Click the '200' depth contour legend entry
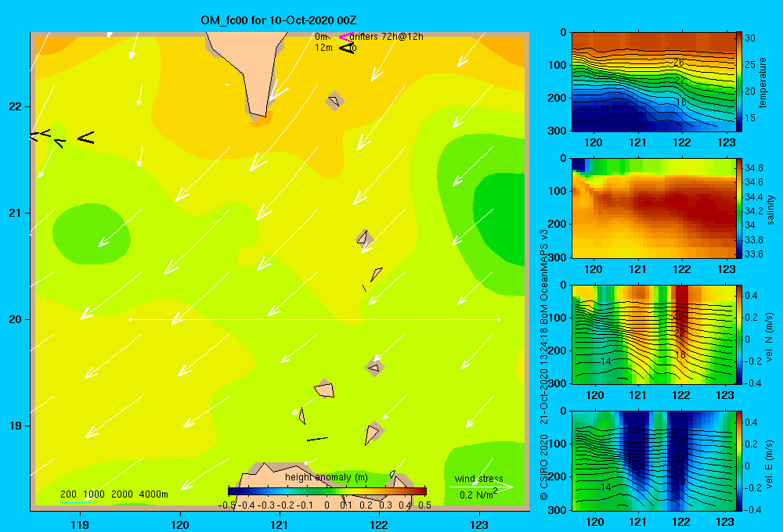The width and height of the screenshot is (783, 532). point(68,494)
